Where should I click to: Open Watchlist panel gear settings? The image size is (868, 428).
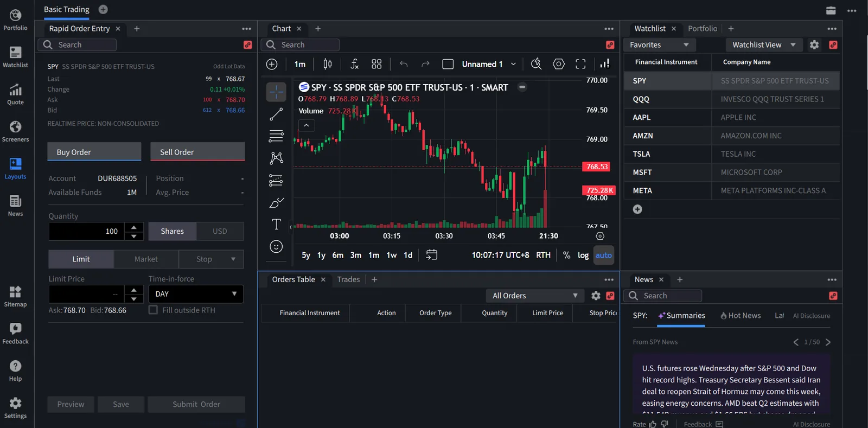click(814, 45)
